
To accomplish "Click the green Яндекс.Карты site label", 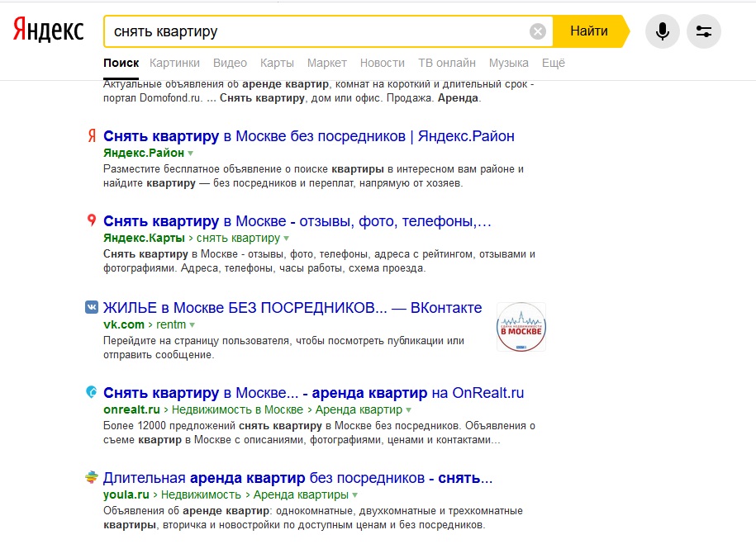I will pyautogui.click(x=144, y=238).
